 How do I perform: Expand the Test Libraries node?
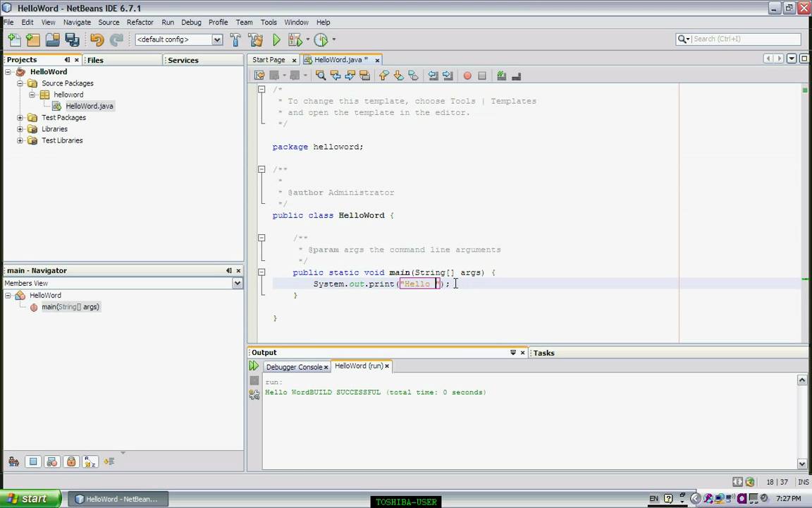[x=20, y=140]
